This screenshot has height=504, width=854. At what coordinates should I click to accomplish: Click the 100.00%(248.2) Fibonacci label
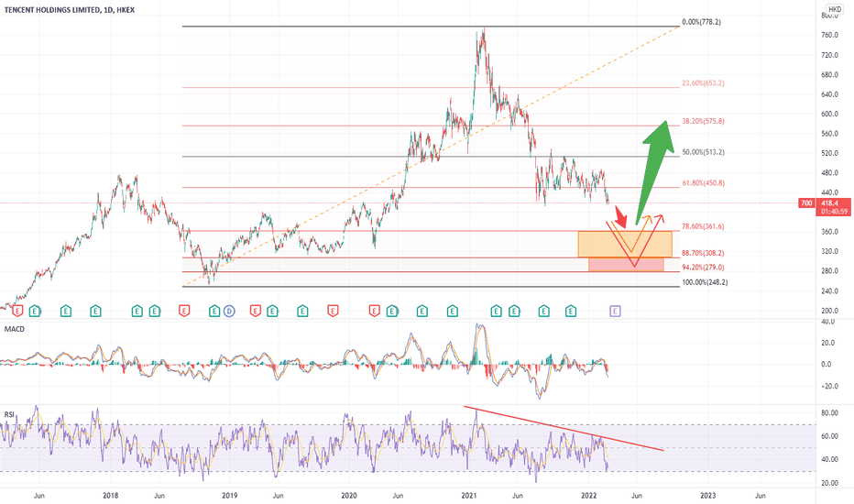(705, 282)
